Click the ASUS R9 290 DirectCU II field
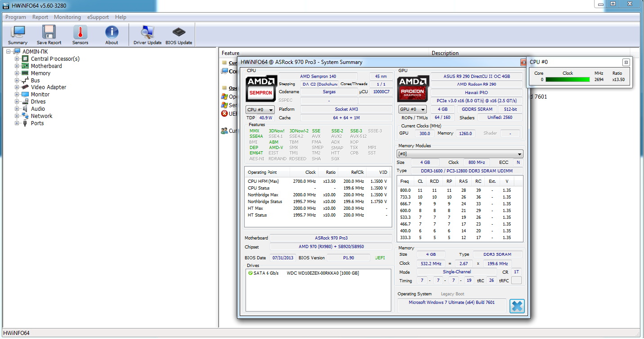The image size is (644, 339). [477, 77]
